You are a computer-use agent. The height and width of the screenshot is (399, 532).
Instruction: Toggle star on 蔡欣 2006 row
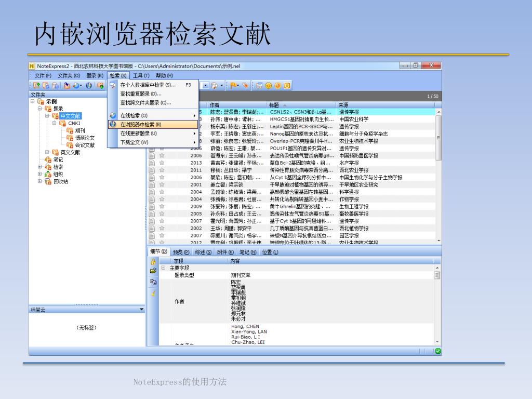click(162, 178)
